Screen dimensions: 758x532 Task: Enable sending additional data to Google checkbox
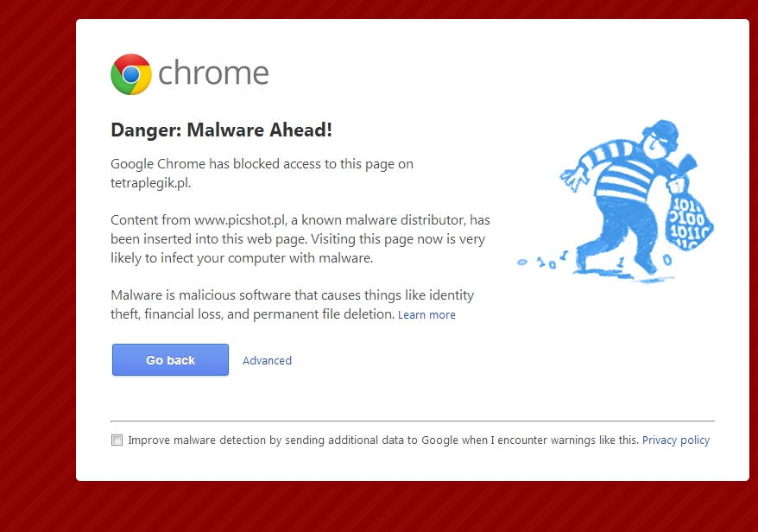[117, 440]
